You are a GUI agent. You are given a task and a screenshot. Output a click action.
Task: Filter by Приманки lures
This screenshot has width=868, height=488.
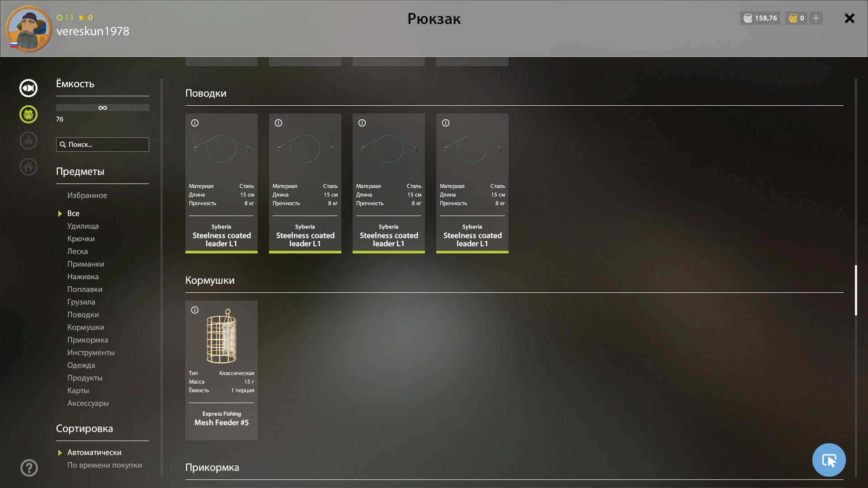(x=85, y=264)
